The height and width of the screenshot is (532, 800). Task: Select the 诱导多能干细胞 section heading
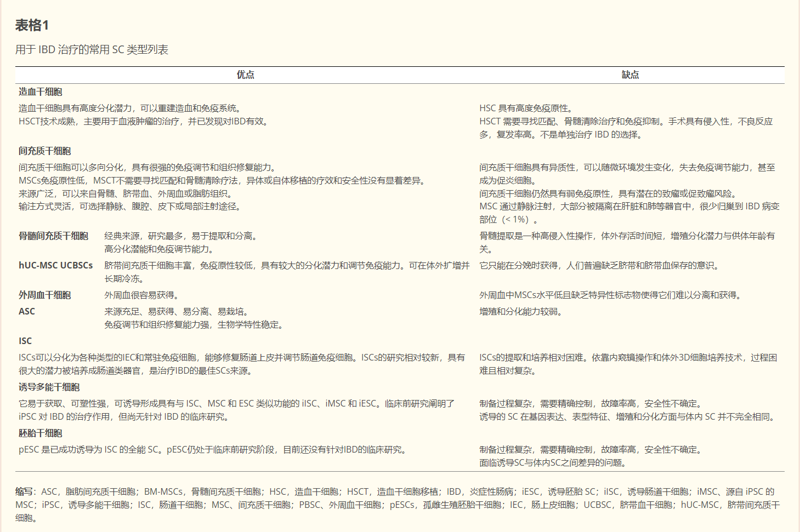click(x=49, y=387)
